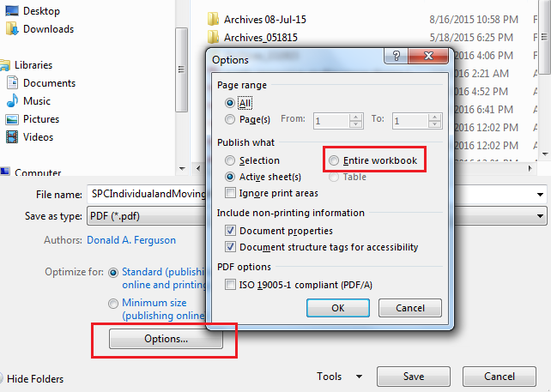The height and width of the screenshot is (392, 551).
Task: Click the Save button
Action: pos(414,377)
